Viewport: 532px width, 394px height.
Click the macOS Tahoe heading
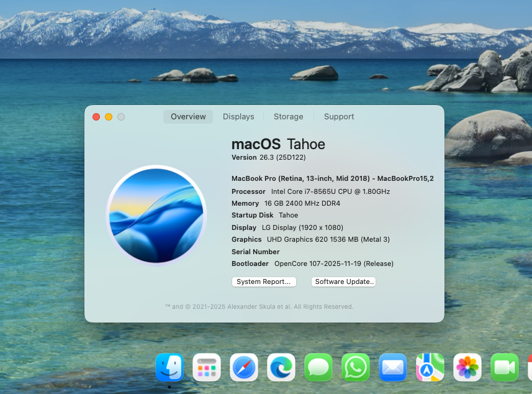(278, 144)
